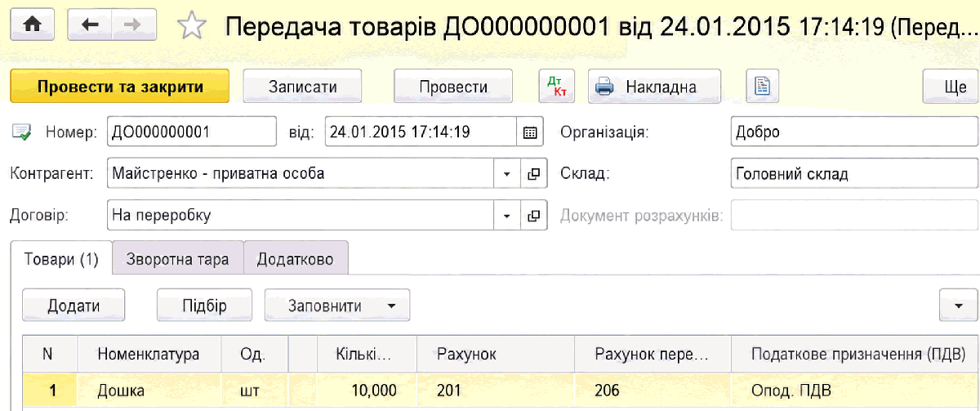Viewport: 980px width, 411px height.
Task: Click the Підбір button
Action: 204,306
